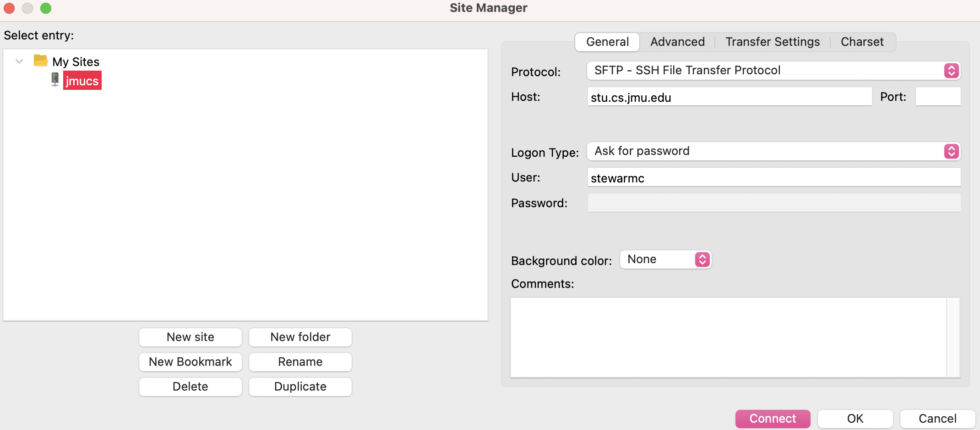This screenshot has height=430, width=980.
Task: Focus the Host input field
Action: (x=729, y=97)
